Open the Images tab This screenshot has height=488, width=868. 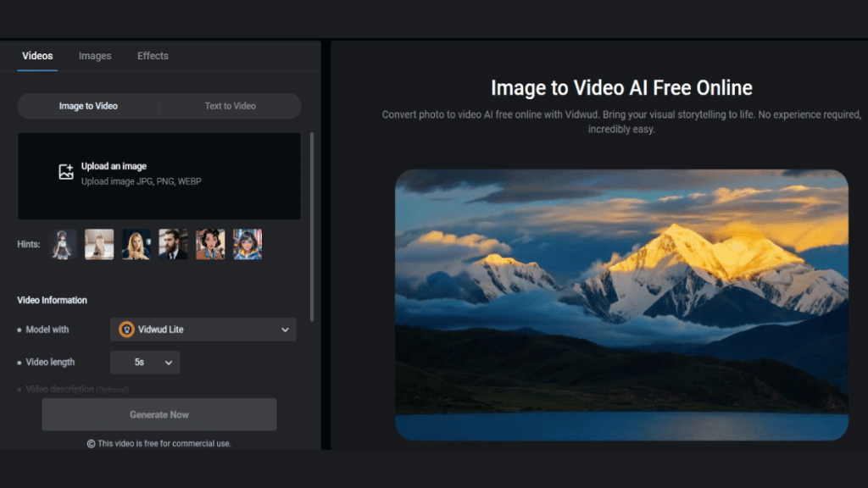[95, 56]
